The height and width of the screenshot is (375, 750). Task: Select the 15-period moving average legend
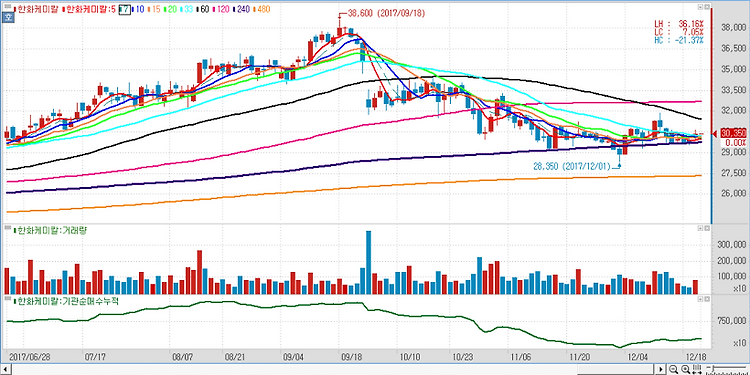click(154, 9)
